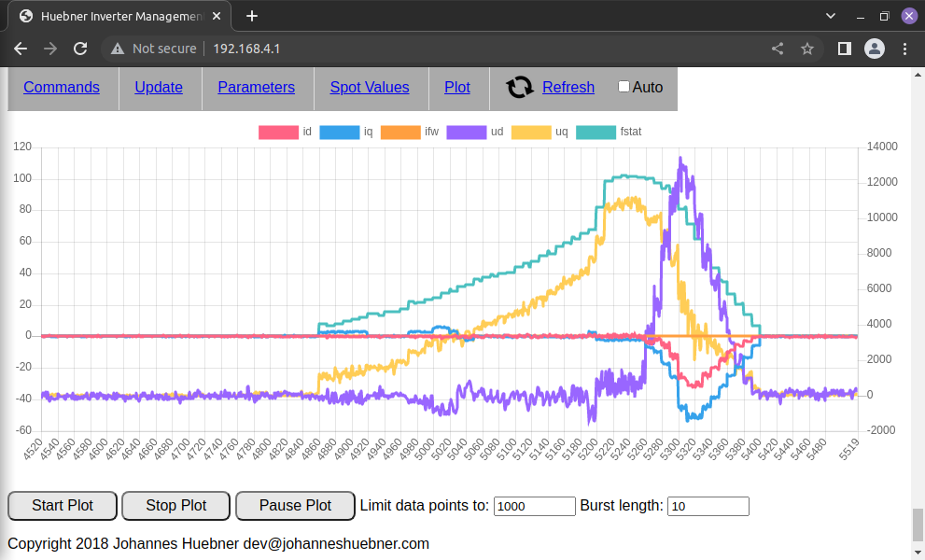Open the Parameters page
The width and height of the screenshot is (925, 560).
(x=256, y=88)
